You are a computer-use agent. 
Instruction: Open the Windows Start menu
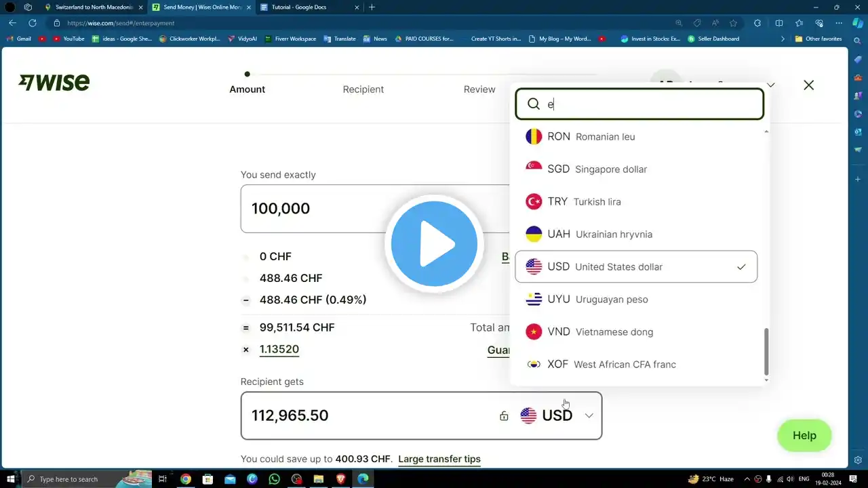coord(10,479)
